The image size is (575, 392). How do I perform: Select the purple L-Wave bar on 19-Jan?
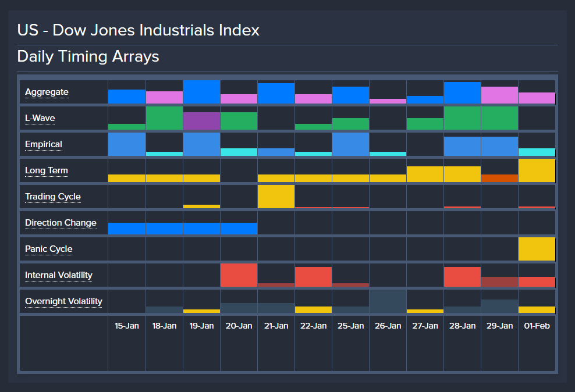point(202,121)
